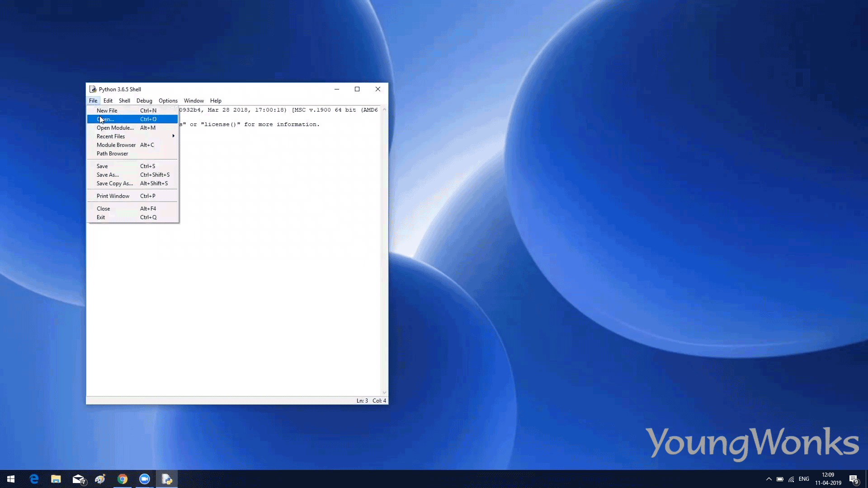This screenshot has height=488, width=868.
Task: Open the Debug menu
Action: pos(144,101)
